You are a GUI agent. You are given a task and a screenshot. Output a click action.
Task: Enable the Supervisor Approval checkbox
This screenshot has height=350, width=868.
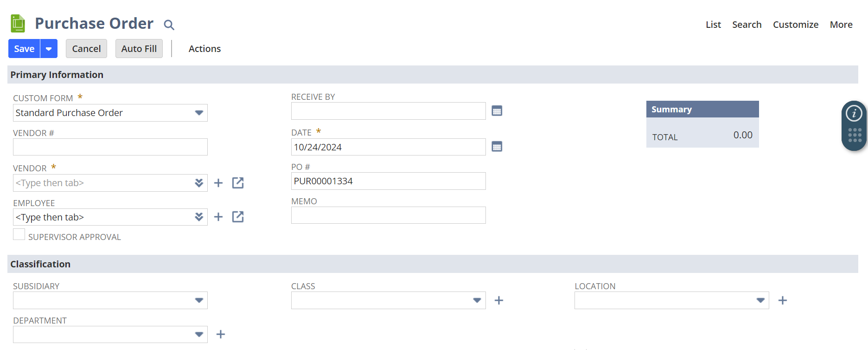click(x=19, y=234)
